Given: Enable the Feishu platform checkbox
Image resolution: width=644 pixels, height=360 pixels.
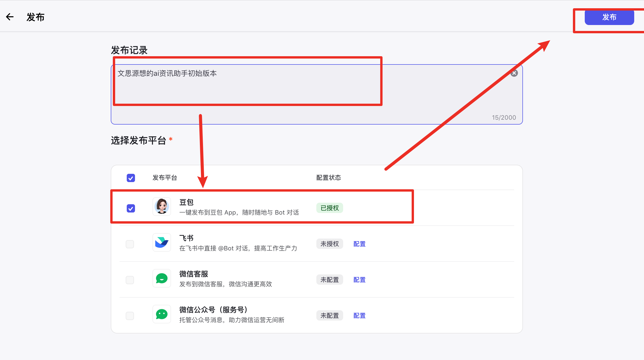Looking at the screenshot, I should [x=130, y=244].
